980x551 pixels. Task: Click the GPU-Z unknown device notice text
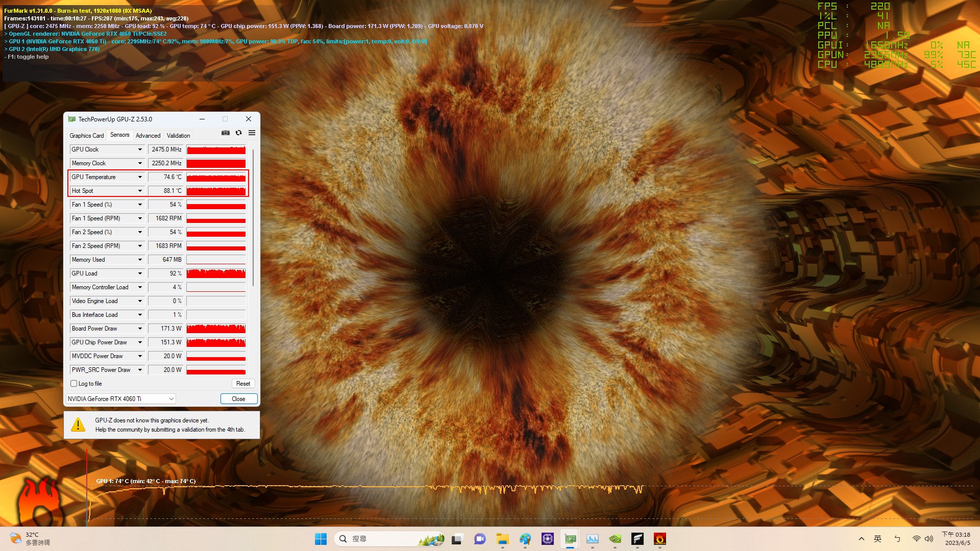170,425
